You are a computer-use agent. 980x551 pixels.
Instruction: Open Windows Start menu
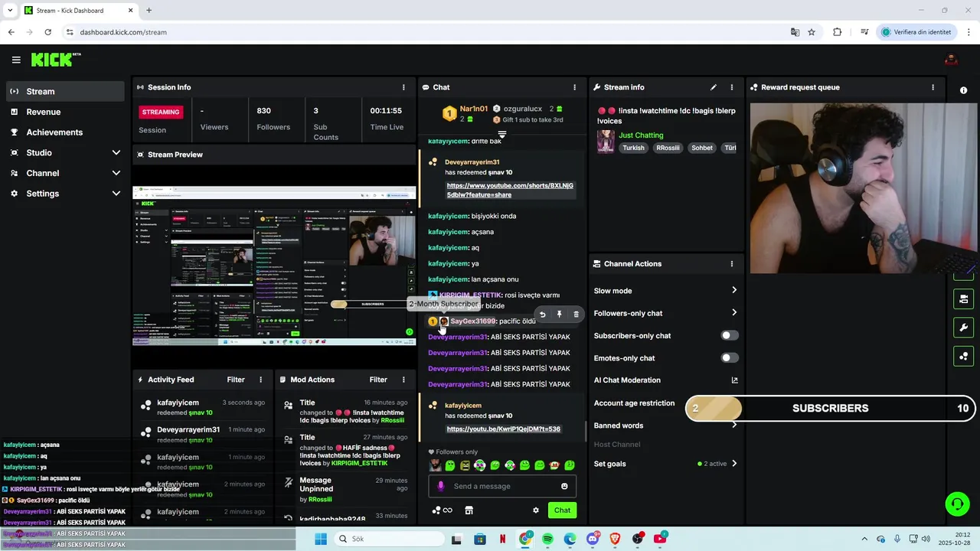pyautogui.click(x=320, y=539)
